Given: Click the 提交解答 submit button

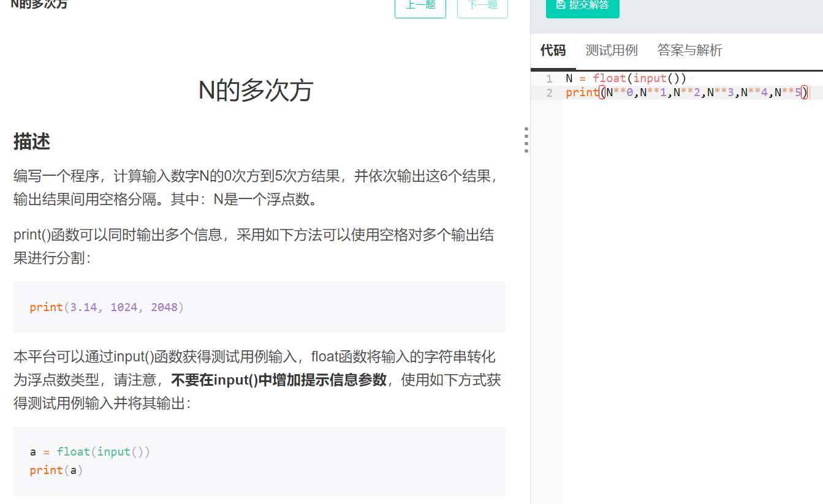Looking at the screenshot, I should click(x=582, y=6).
